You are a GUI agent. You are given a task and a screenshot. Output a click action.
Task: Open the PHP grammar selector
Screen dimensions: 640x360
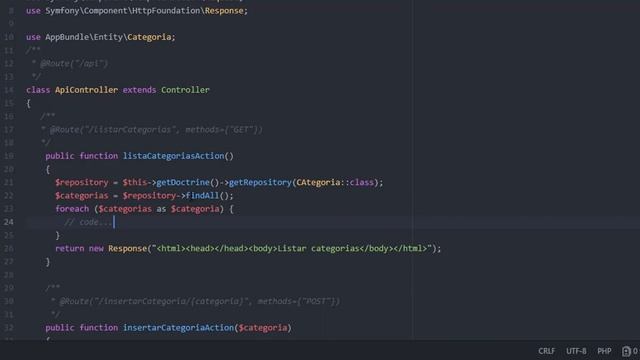pos(604,351)
